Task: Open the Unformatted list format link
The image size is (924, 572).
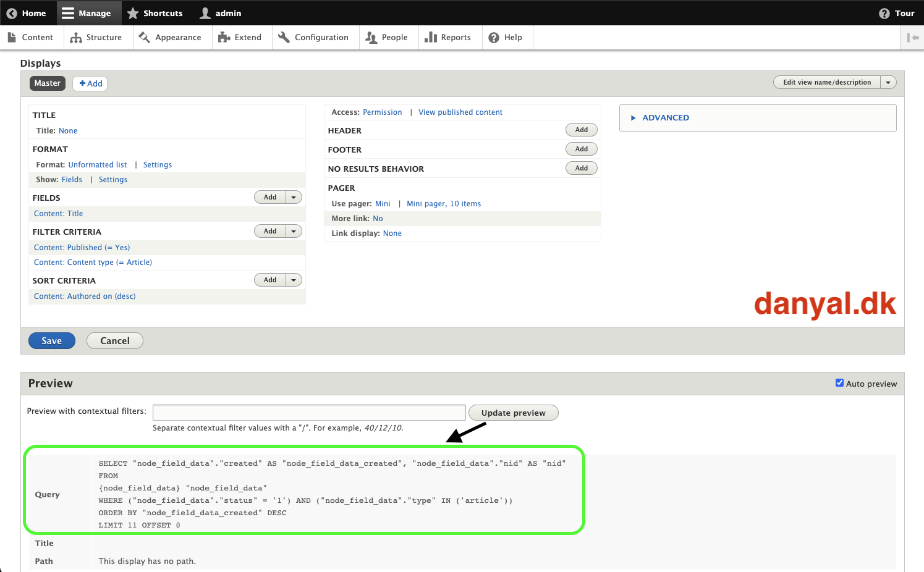Action: click(x=98, y=165)
